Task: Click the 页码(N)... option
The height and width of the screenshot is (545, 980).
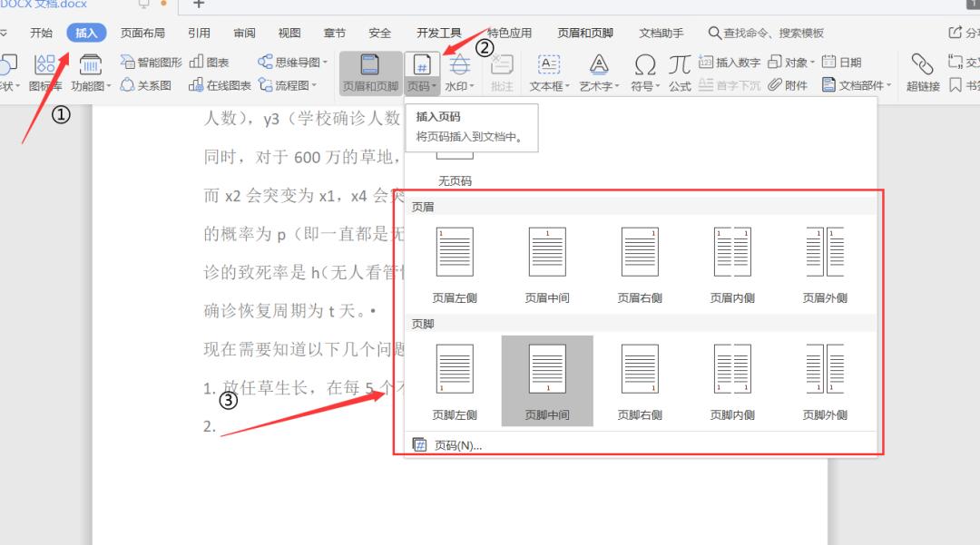Action: [458, 444]
